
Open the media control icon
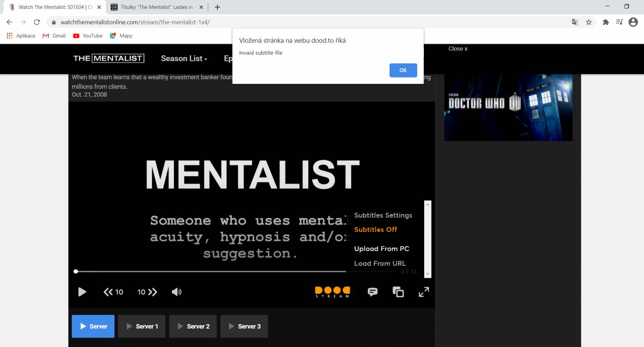(619, 22)
